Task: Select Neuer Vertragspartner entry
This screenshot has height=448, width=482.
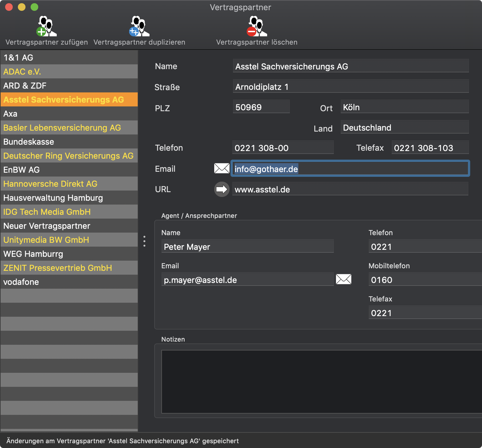Action: [x=69, y=226]
